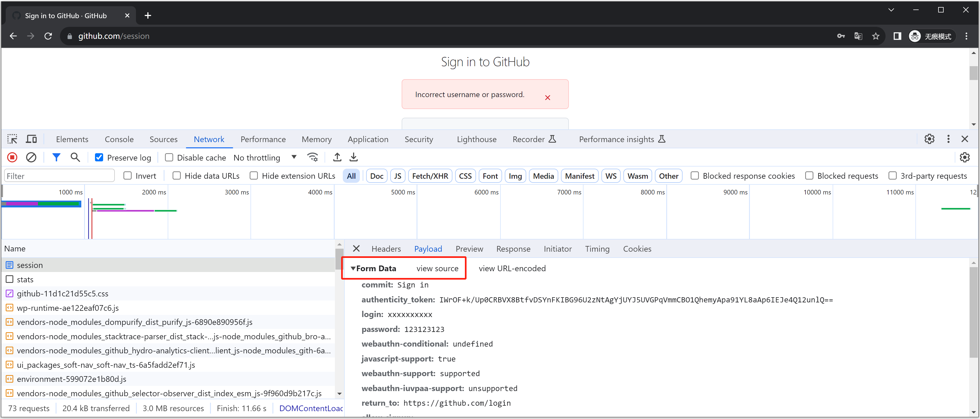
Task: Toggle the device toolbar icon
Action: [x=31, y=139]
